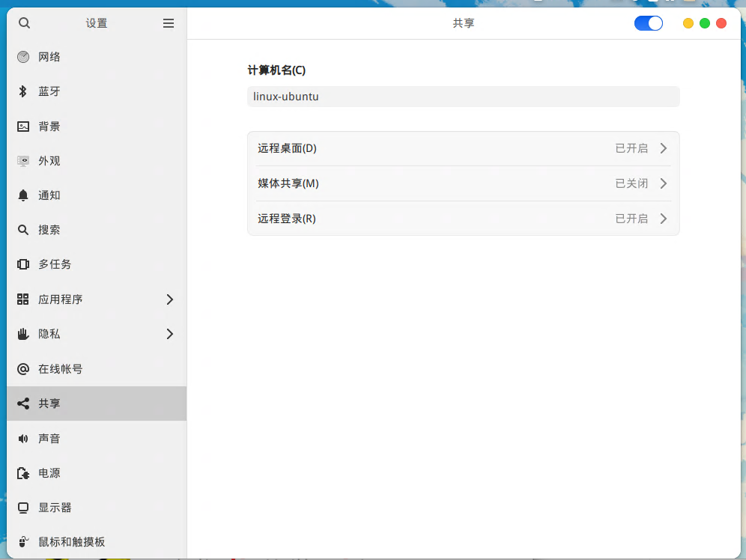The image size is (746, 560).
Task: Select the 背景 background icon
Action: click(x=22, y=126)
